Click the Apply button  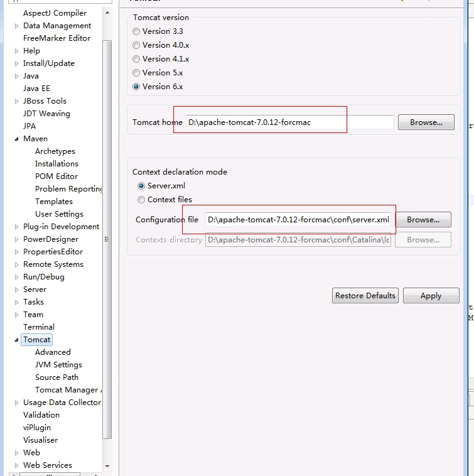[431, 296]
